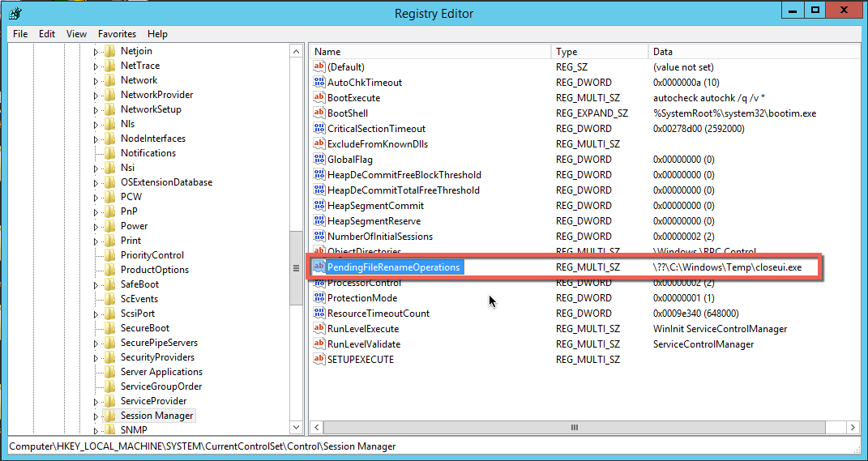The image size is (868, 461).
Task: Click the BootExecute multi-string value icon
Action: (x=319, y=98)
